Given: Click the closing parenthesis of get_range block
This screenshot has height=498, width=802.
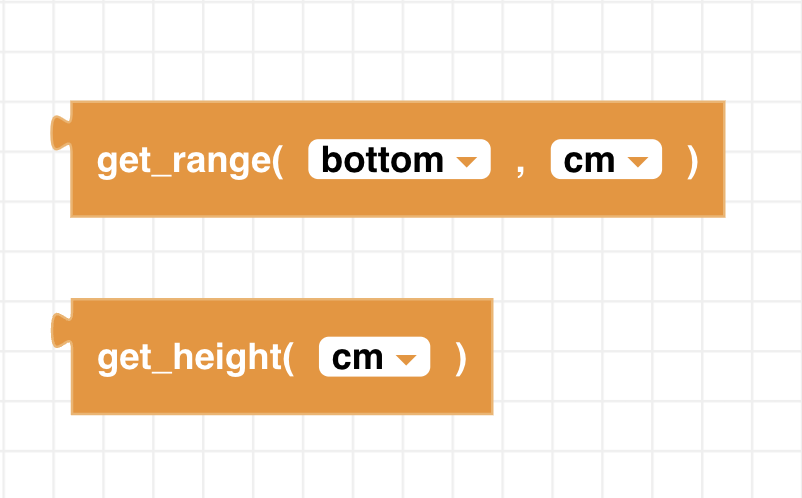Looking at the screenshot, I should 692,160.
